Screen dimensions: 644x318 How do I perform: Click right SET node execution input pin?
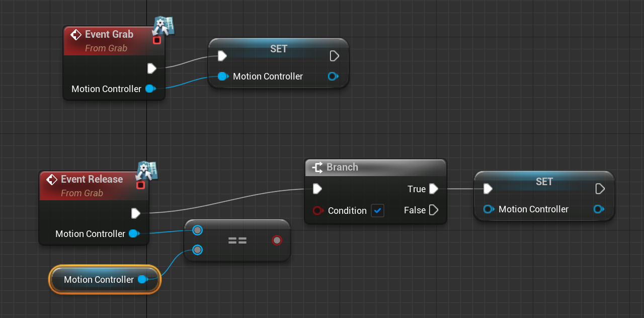(x=488, y=189)
